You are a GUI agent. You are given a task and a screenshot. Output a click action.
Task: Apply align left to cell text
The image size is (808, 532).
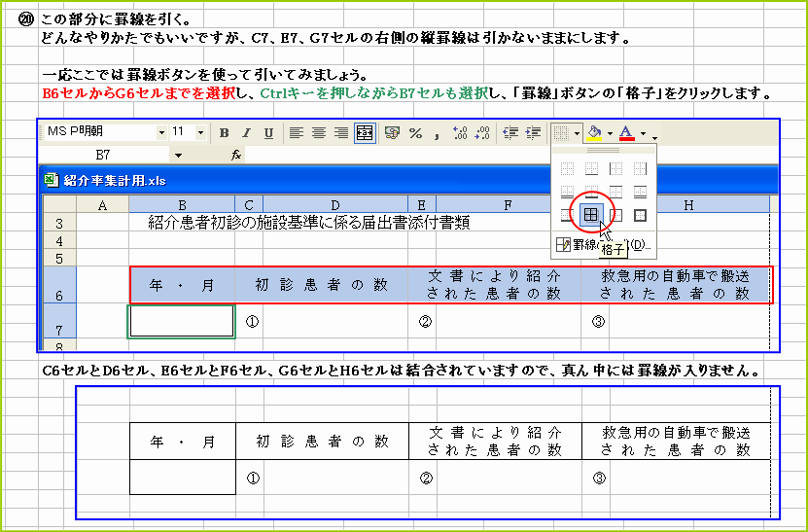coord(296,133)
